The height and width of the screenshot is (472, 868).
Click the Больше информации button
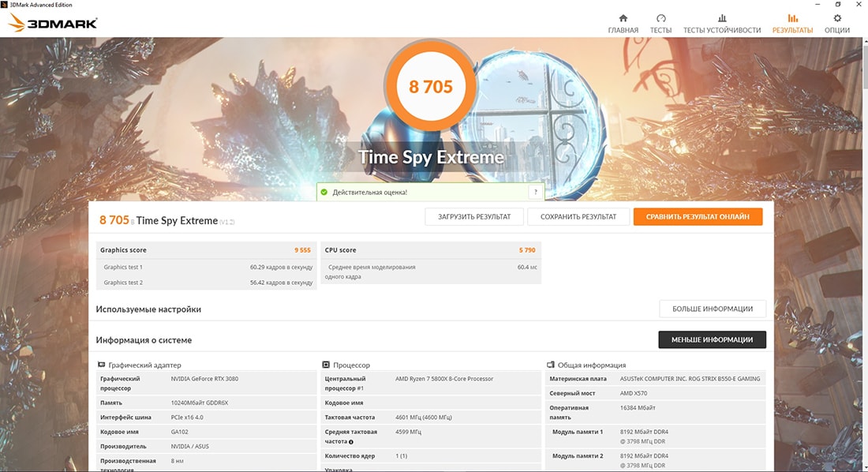(713, 309)
